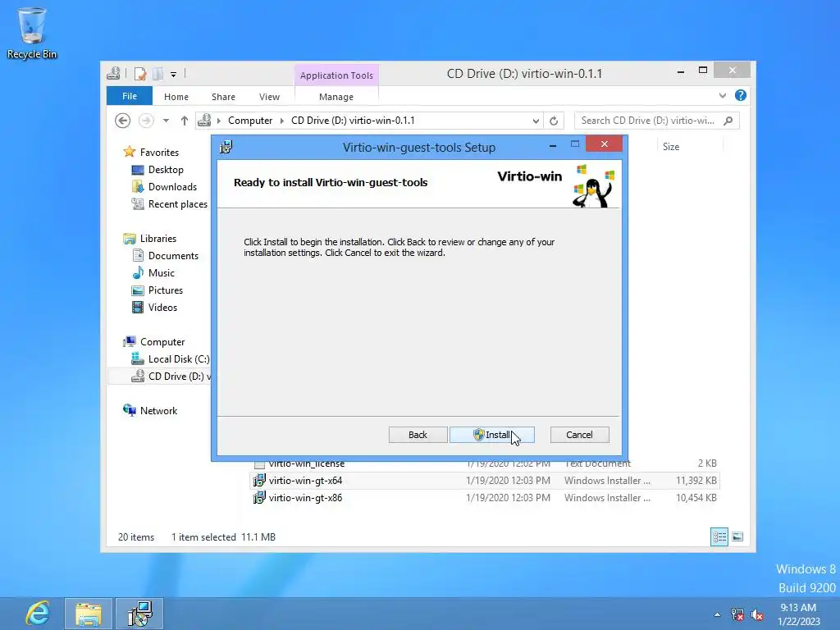Click the Install button in Setup wizard
The width and height of the screenshot is (840, 630).
tap(492, 435)
